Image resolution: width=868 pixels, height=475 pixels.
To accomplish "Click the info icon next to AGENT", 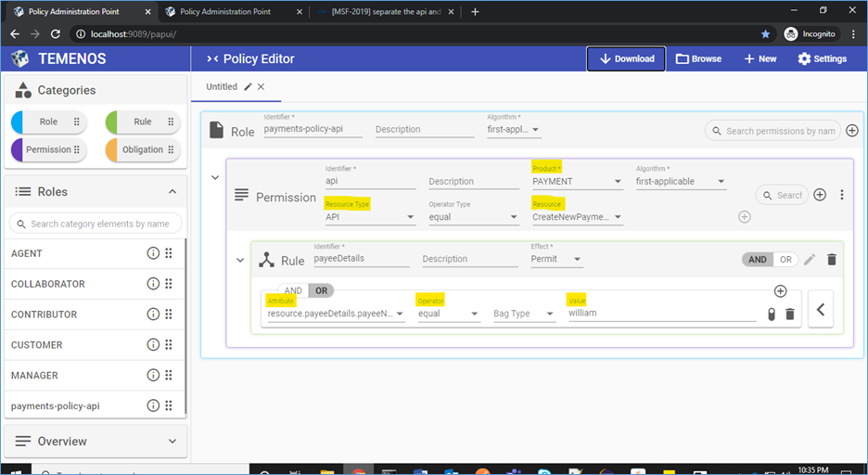I will tap(153, 253).
